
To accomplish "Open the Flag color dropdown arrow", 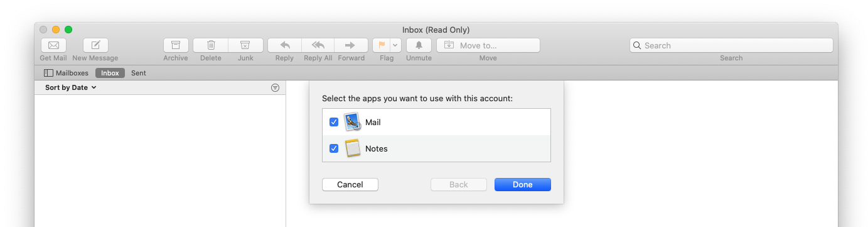I will [395, 45].
